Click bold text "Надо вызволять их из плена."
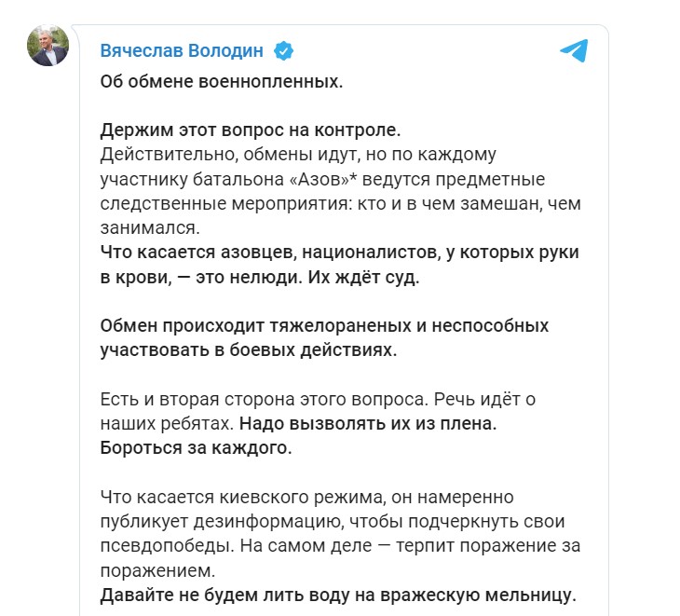This screenshot has width=680, height=616. click(367, 423)
